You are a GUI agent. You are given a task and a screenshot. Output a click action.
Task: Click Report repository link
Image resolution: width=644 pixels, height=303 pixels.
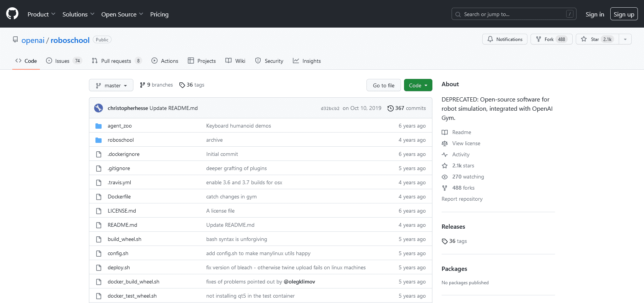click(x=462, y=199)
